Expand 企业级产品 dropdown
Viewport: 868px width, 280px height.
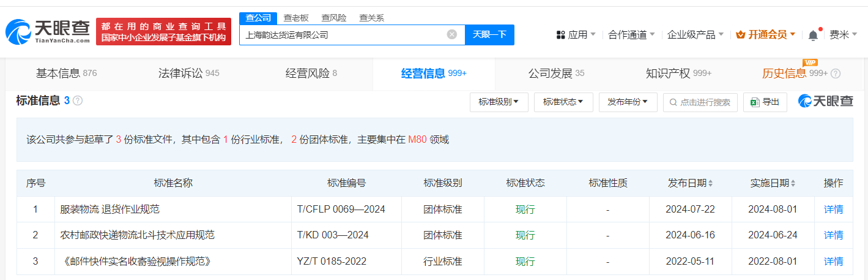pos(696,35)
